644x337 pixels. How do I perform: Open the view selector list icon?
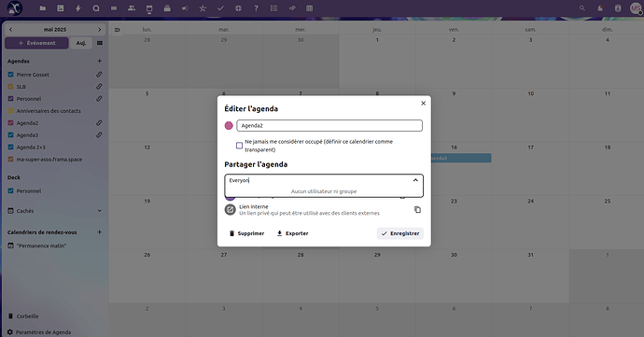pos(100,43)
